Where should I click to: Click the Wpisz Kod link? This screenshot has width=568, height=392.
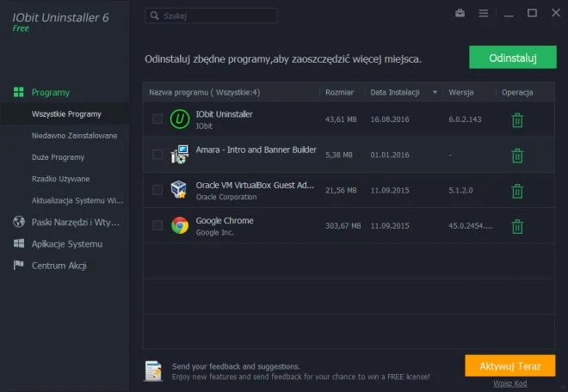tap(510, 383)
